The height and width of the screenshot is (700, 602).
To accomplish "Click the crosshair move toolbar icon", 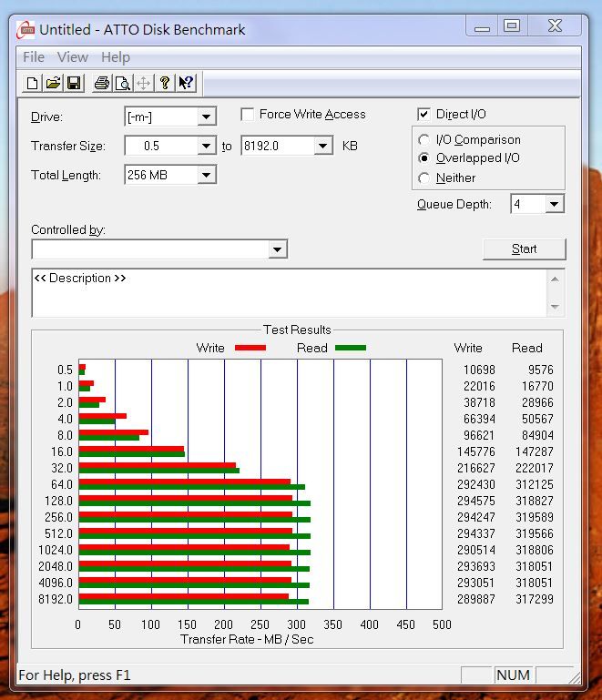I will click(143, 83).
